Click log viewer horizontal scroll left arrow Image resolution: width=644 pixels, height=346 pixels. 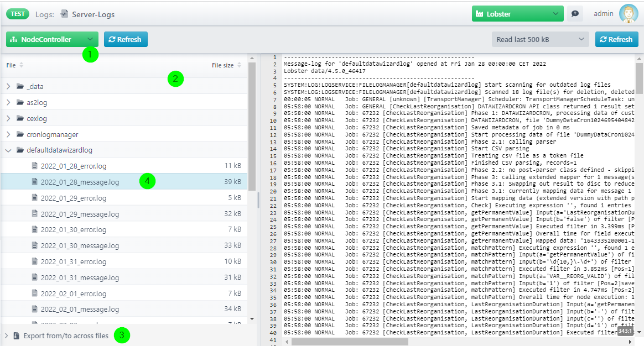(286, 342)
